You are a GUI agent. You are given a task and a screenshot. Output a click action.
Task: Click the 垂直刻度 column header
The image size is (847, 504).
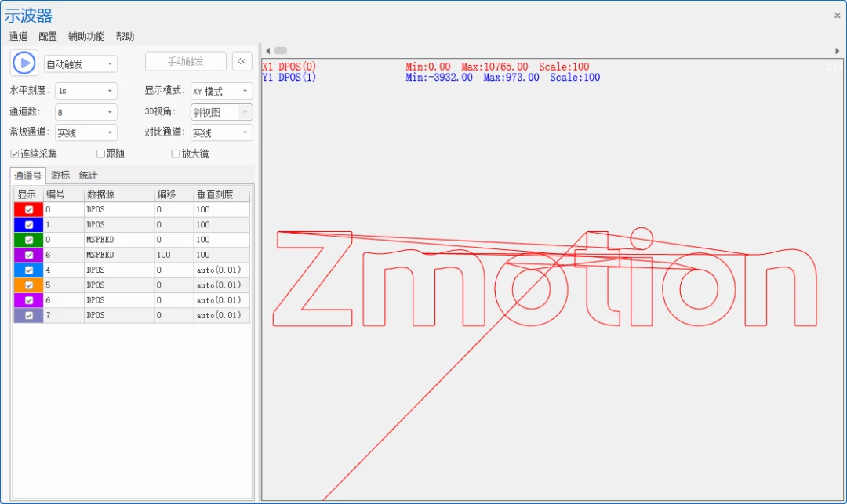click(221, 194)
